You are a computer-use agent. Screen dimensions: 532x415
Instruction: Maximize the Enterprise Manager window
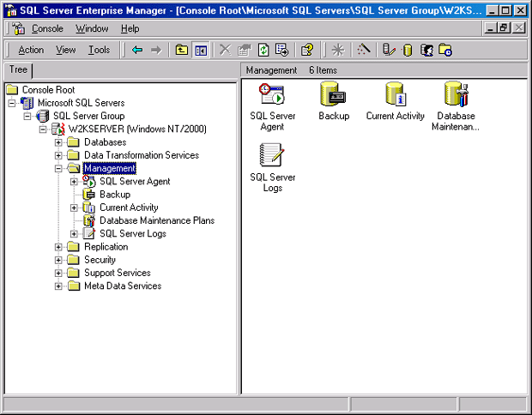click(x=505, y=10)
